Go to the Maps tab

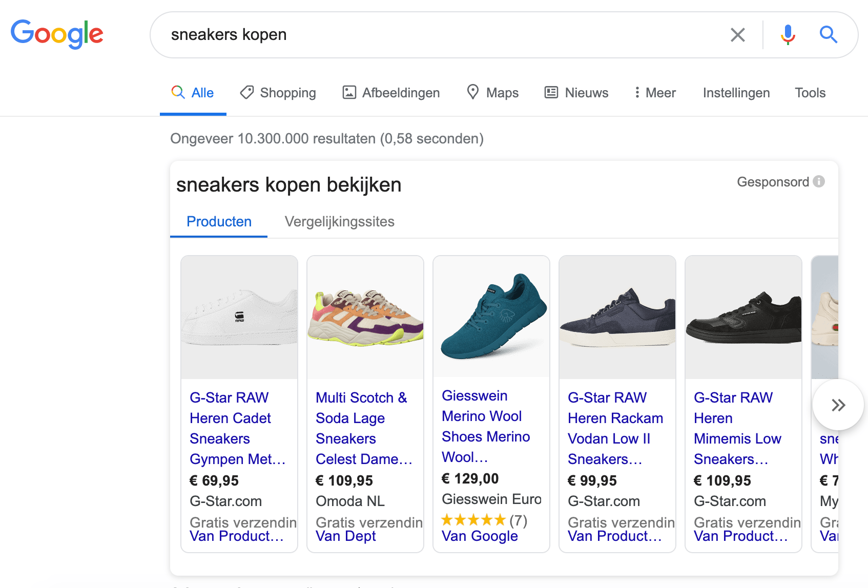492,93
